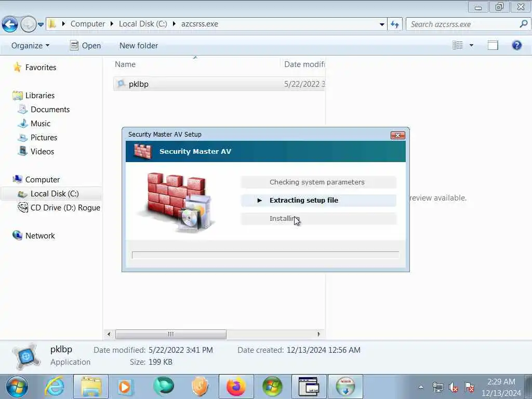Open the Documents library
This screenshot has height=399, width=532.
pos(50,109)
